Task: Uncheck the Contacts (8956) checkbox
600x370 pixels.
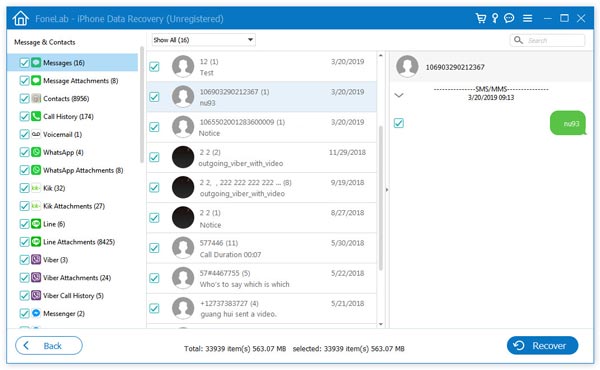Action: [24, 98]
